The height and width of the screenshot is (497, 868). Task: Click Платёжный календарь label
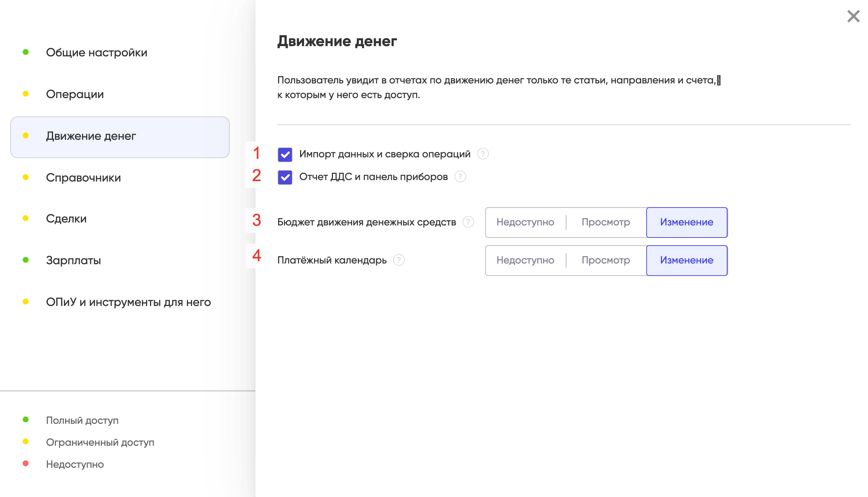pyautogui.click(x=332, y=260)
